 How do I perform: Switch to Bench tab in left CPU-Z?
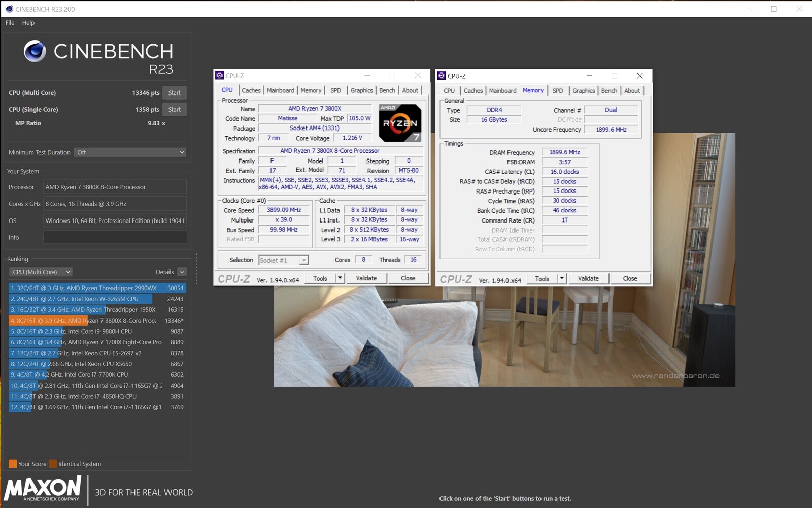pos(387,90)
